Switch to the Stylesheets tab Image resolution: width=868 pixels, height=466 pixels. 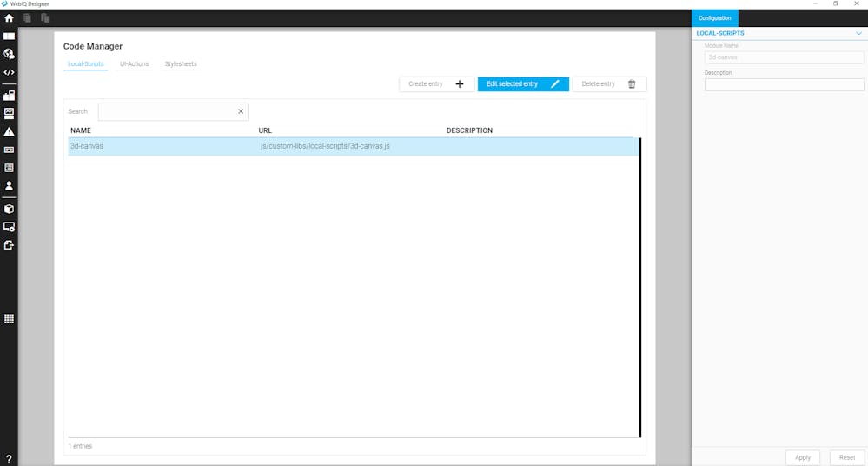(181, 63)
